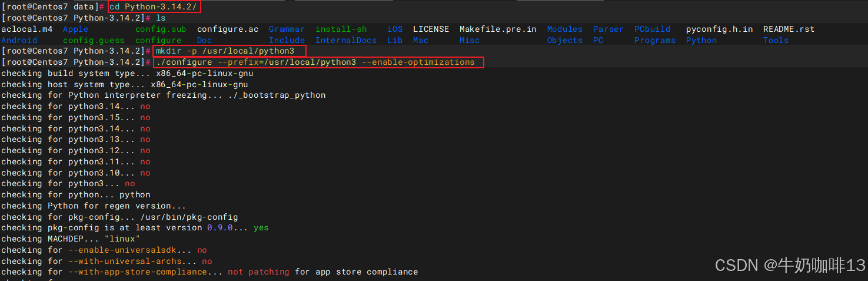Image resolution: width=868 pixels, height=281 pixels.
Task: Select the Apple directory in ls output
Action: (75, 29)
